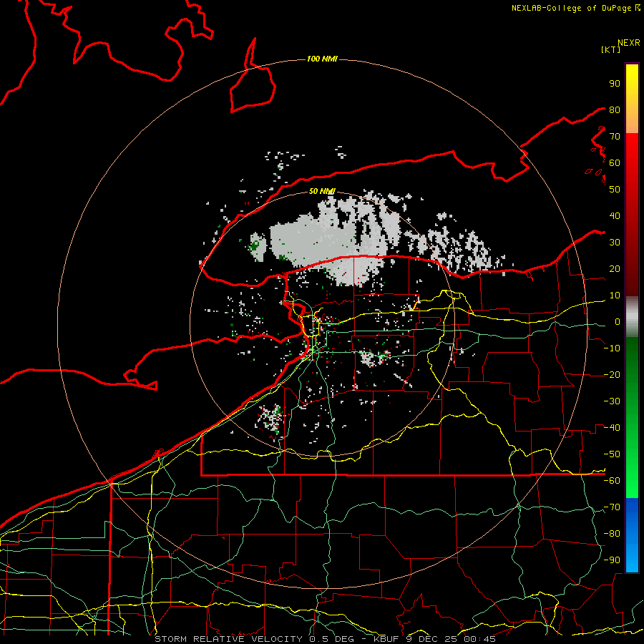Click the positive 50 knot scale label
The height and width of the screenshot is (644, 644).
coord(615,190)
